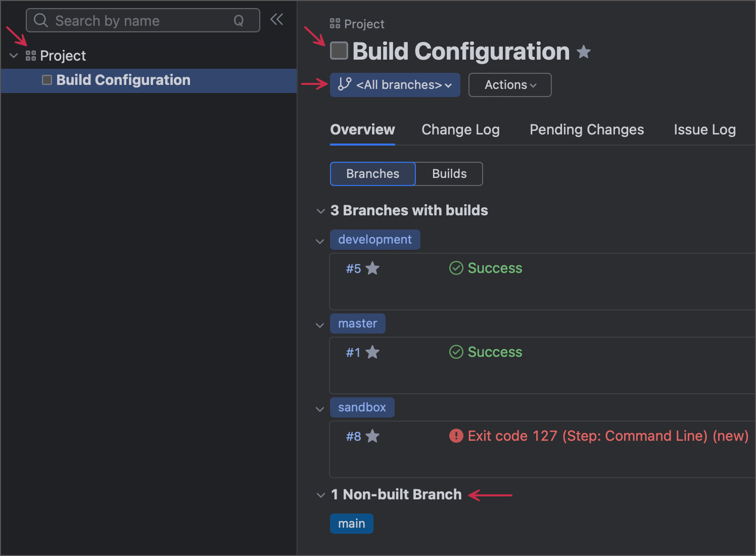Image resolution: width=756 pixels, height=556 pixels.
Task: Click the error exclamation icon on build #8
Action: [x=456, y=436]
